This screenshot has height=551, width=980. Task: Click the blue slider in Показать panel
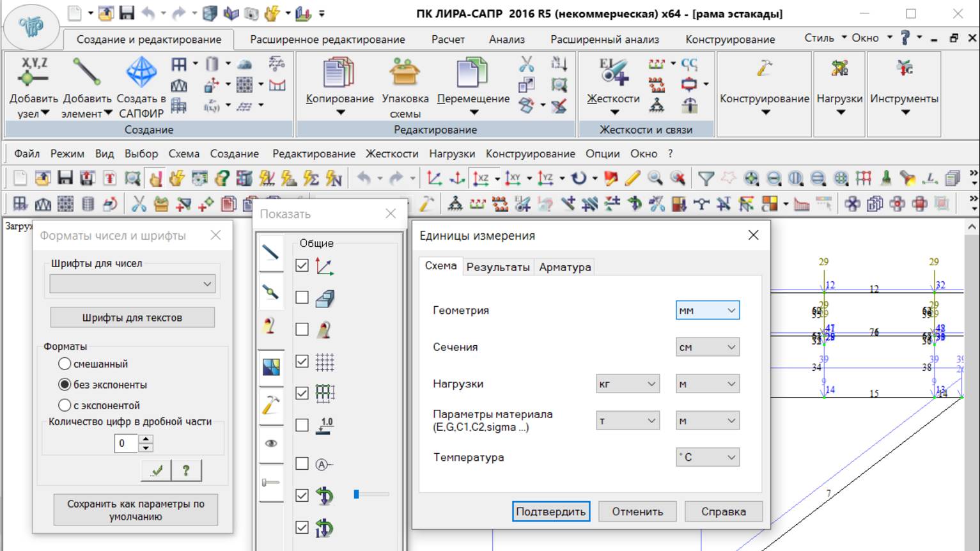pos(356,494)
